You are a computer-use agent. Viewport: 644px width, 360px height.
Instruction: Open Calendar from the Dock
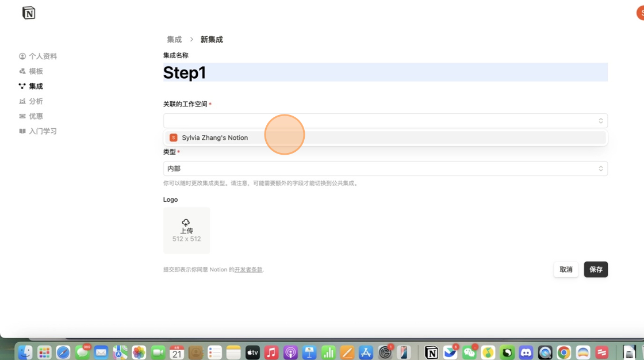pyautogui.click(x=177, y=352)
